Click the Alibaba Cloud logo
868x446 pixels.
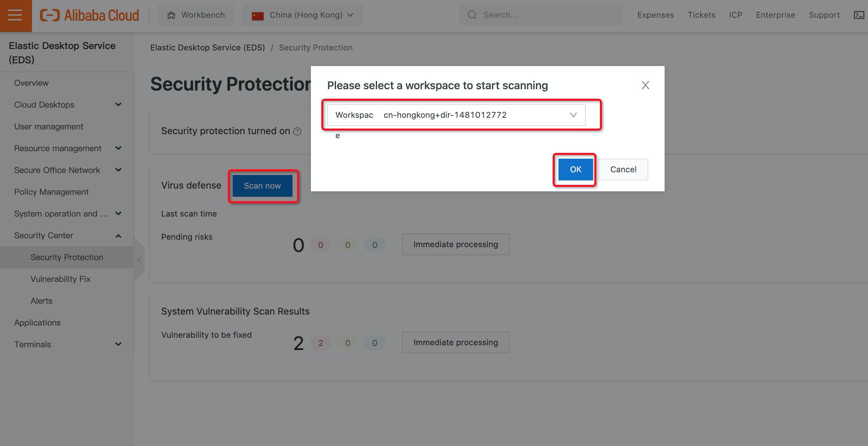tap(89, 15)
